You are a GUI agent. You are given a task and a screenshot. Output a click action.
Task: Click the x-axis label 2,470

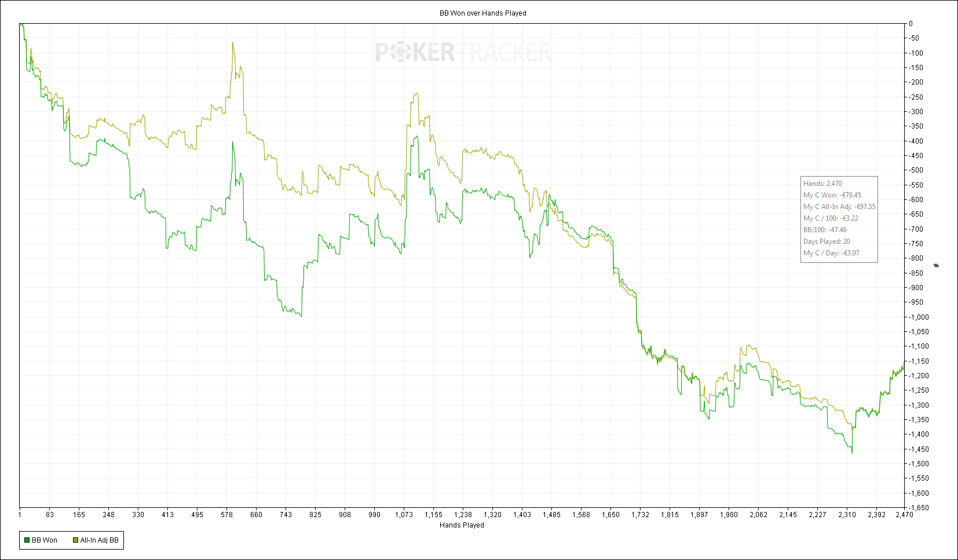coord(904,515)
